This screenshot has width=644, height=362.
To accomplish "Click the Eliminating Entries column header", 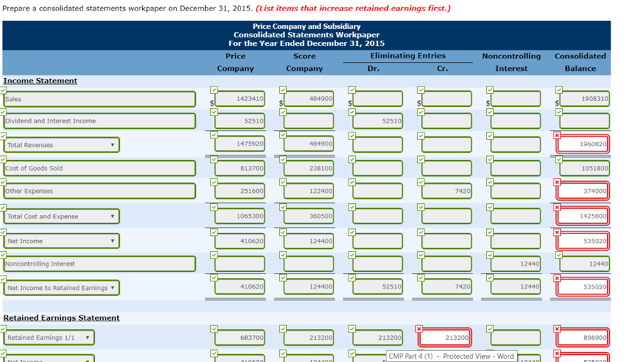I will click(408, 55).
